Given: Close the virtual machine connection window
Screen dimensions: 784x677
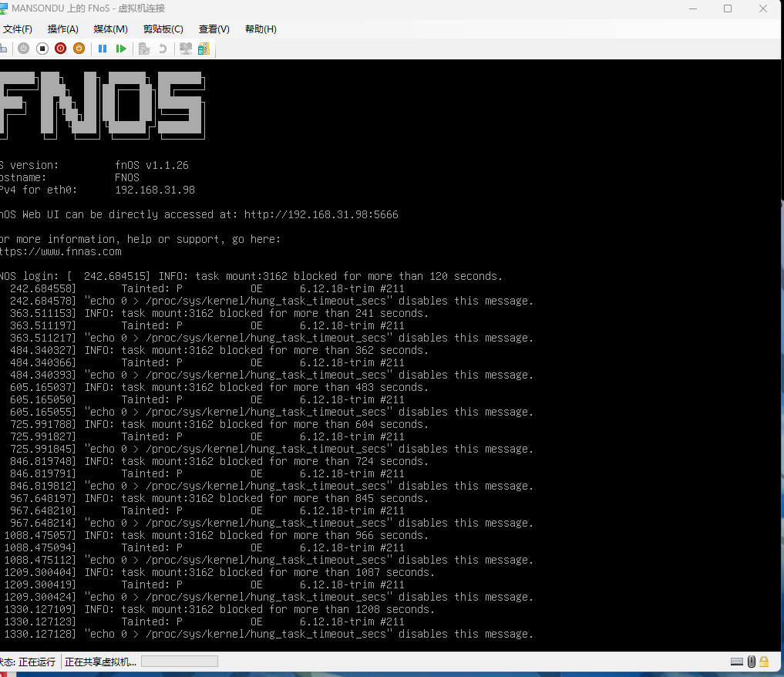Looking at the screenshot, I should click(x=763, y=8).
